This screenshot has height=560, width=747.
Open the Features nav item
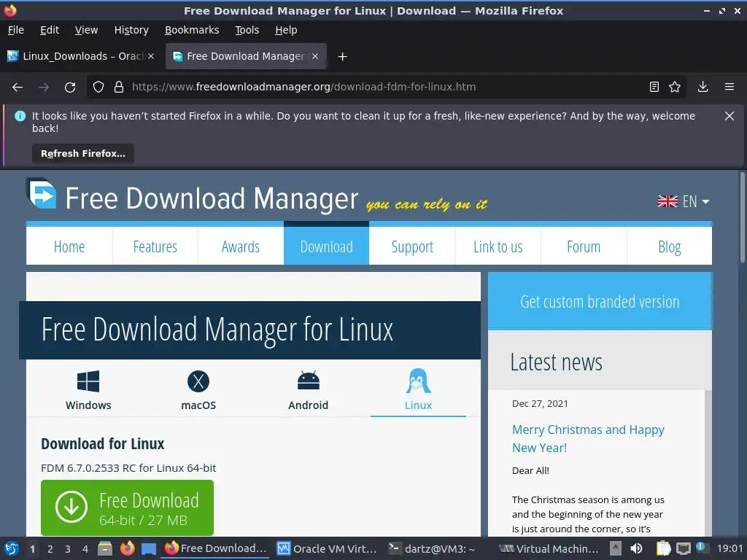pos(155,246)
